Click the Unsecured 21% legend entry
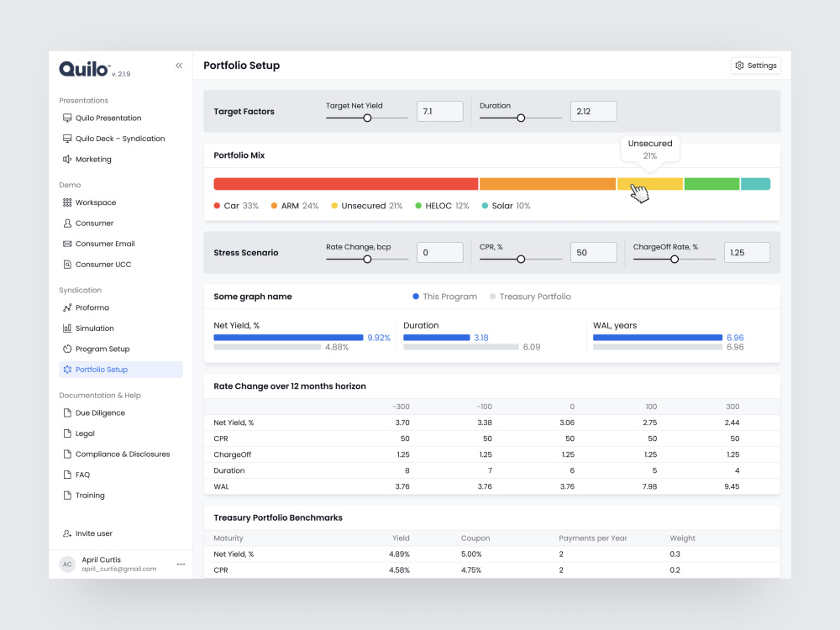 click(367, 206)
